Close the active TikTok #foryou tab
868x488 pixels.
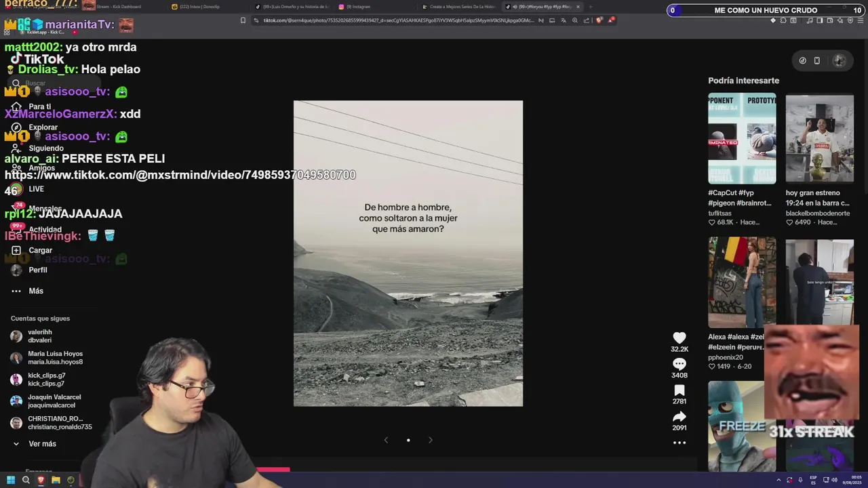point(578,7)
